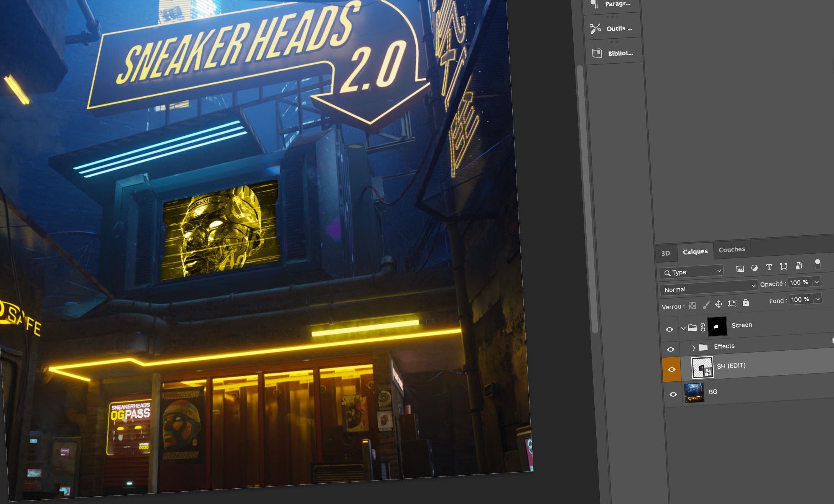
Task: Lock all padlock icon
Action: pos(746,303)
